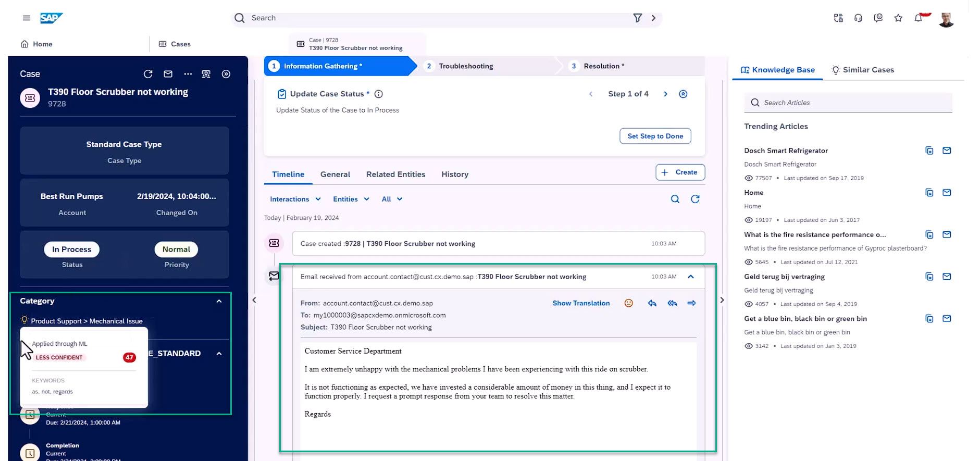Image resolution: width=980 pixels, height=461 pixels.
Task: Switch to Similar Cases tab
Action: click(863, 70)
